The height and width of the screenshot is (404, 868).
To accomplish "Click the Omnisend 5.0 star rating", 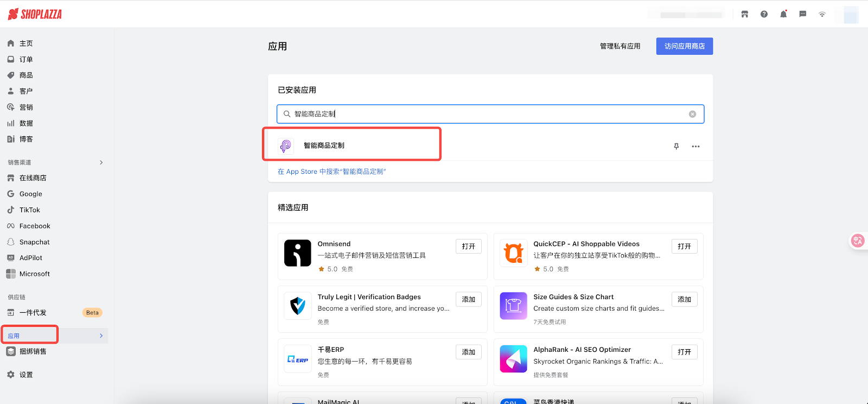I will [x=328, y=269].
